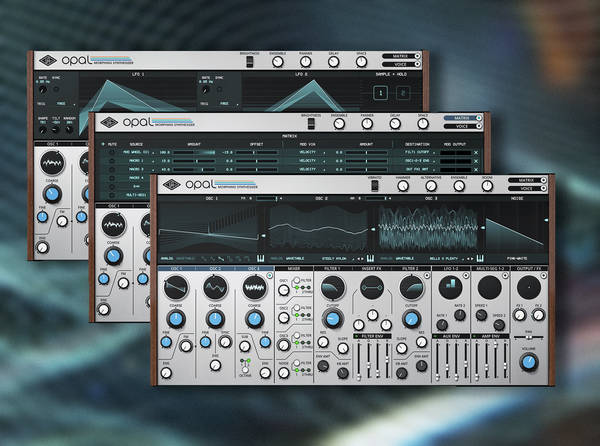Toggle the Aux Env enable LED
600x446 pixels.
click(435, 336)
